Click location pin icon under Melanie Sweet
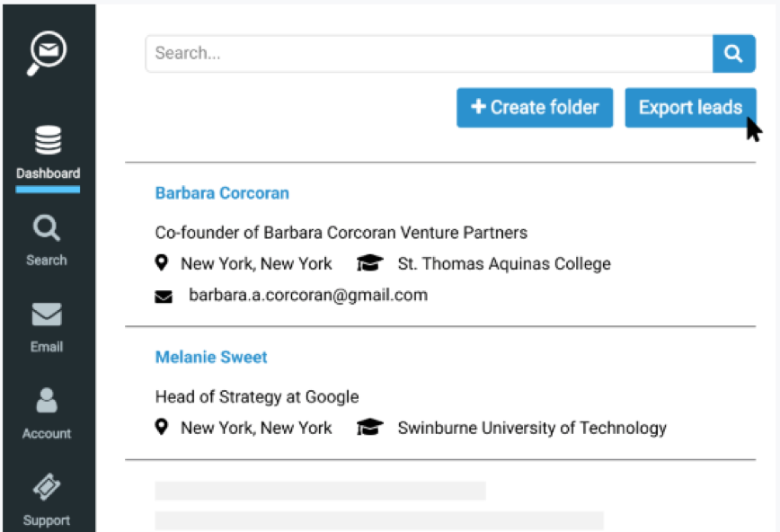The width and height of the screenshot is (780, 532). (x=162, y=428)
